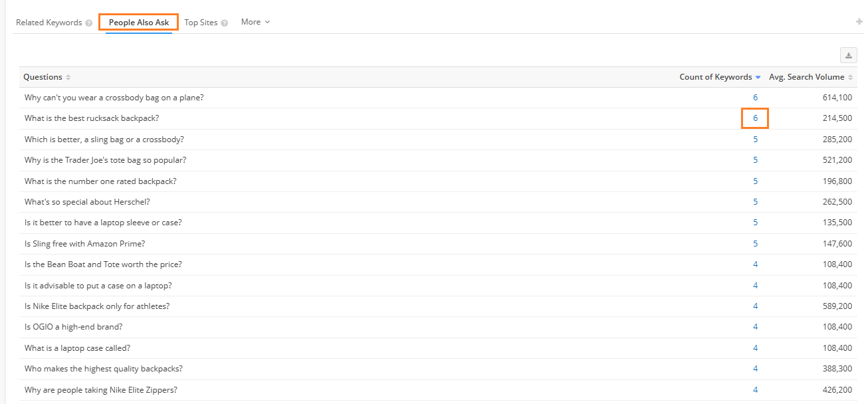Select the Nike Elite Zippers question row

pyautogui.click(x=101, y=390)
